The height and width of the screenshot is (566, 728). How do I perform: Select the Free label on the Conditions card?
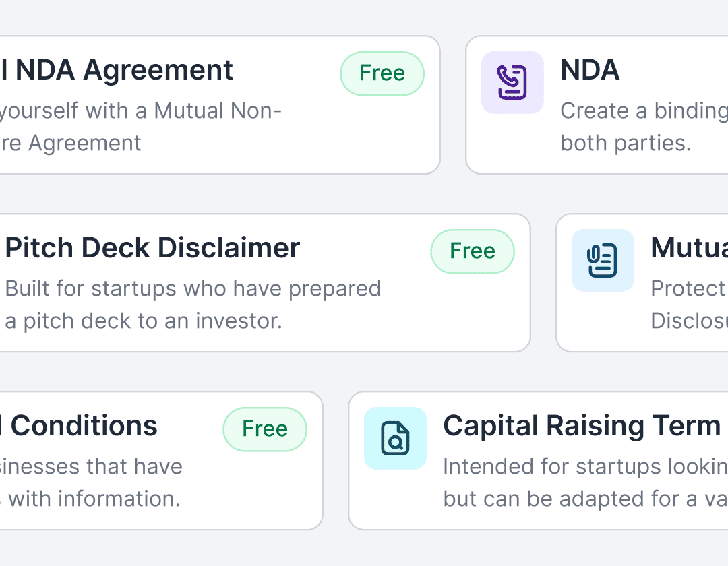[x=265, y=429]
